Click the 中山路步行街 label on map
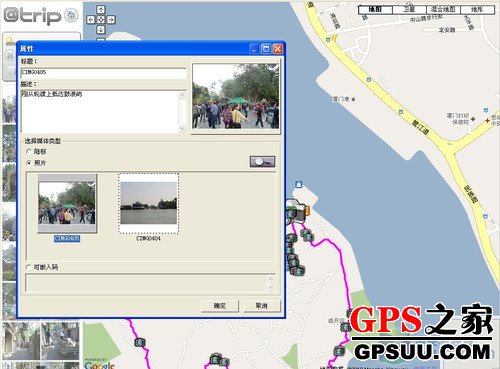The width and height of the screenshot is (500, 369). click(426, 18)
